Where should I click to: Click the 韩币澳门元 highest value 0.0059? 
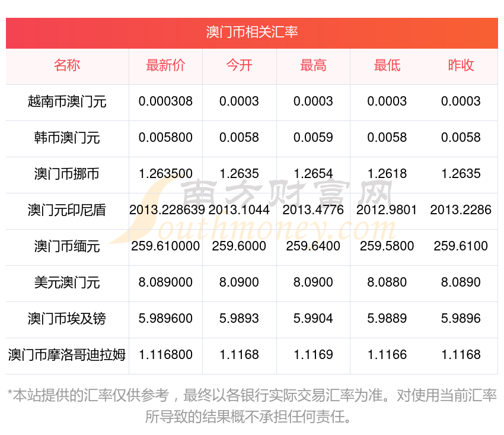(x=313, y=138)
